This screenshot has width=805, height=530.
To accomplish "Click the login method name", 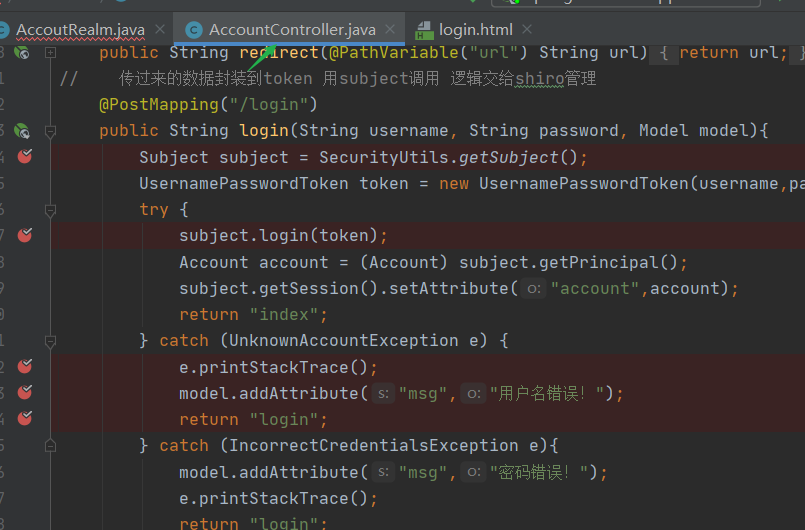I will click(264, 130).
